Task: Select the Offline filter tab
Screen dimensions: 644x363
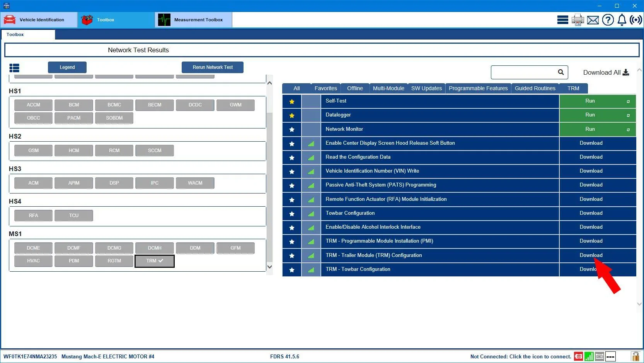Action: (355, 88)
